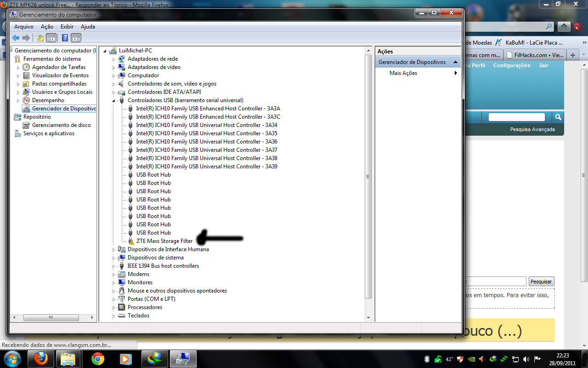
Task: Click the Up one level folder icon
Action: coord(40,38)
